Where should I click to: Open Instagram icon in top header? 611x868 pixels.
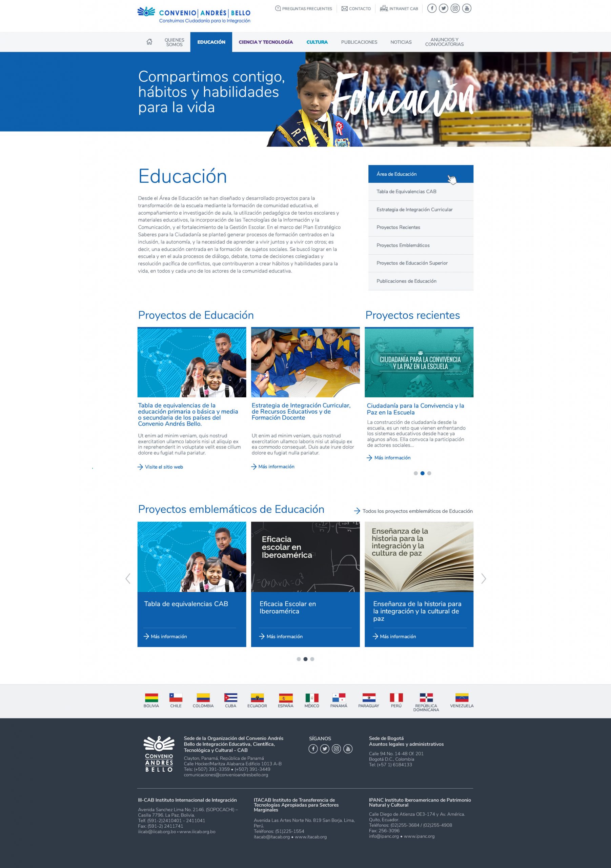click(x=455, y=8)
